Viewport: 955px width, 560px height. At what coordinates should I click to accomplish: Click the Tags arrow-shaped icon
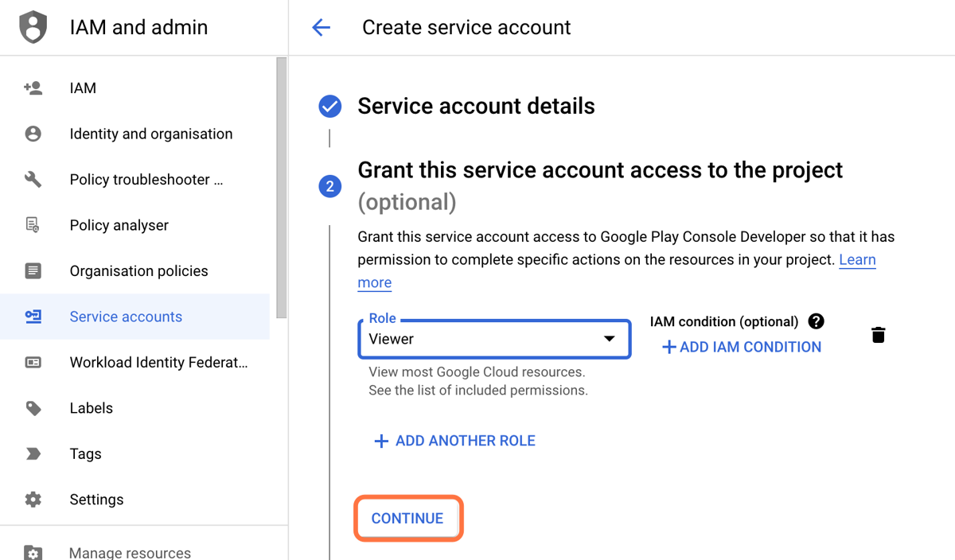[33, 454]
